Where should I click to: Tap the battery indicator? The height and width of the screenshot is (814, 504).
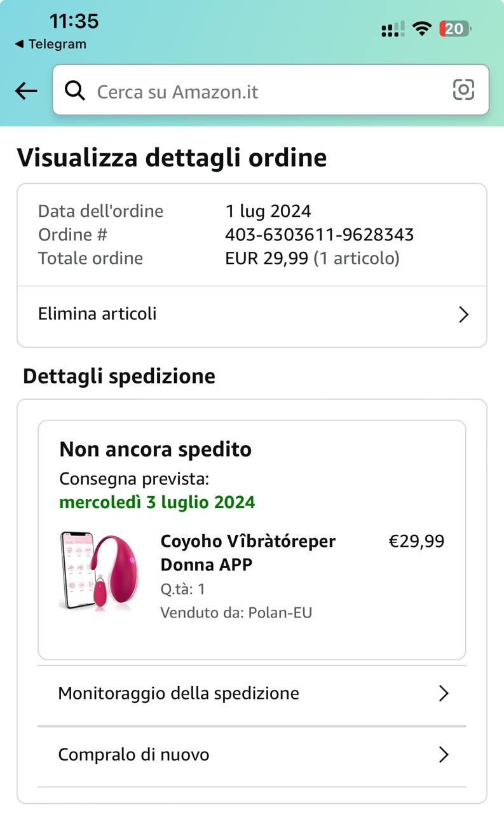click(455, 29)
